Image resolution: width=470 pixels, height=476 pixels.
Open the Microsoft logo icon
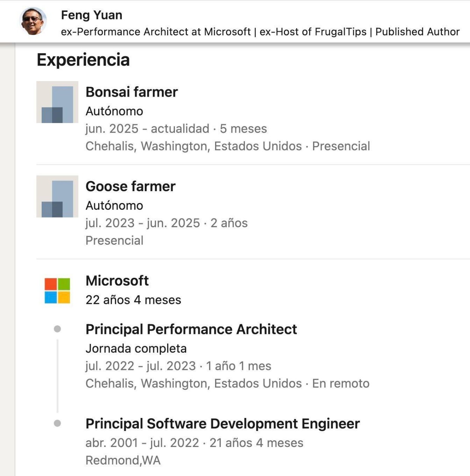57,291
